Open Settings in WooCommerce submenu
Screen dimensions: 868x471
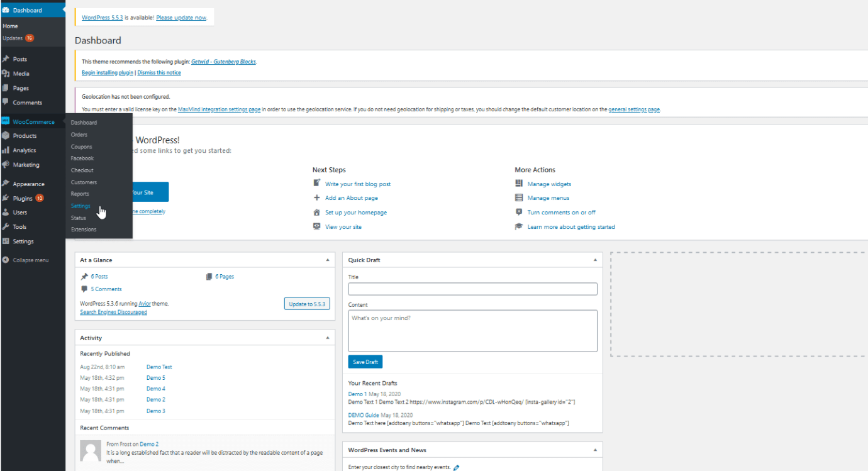point(81,206)
